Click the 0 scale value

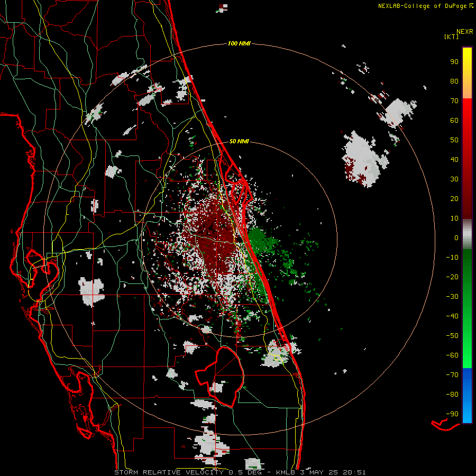coord(456,238)
